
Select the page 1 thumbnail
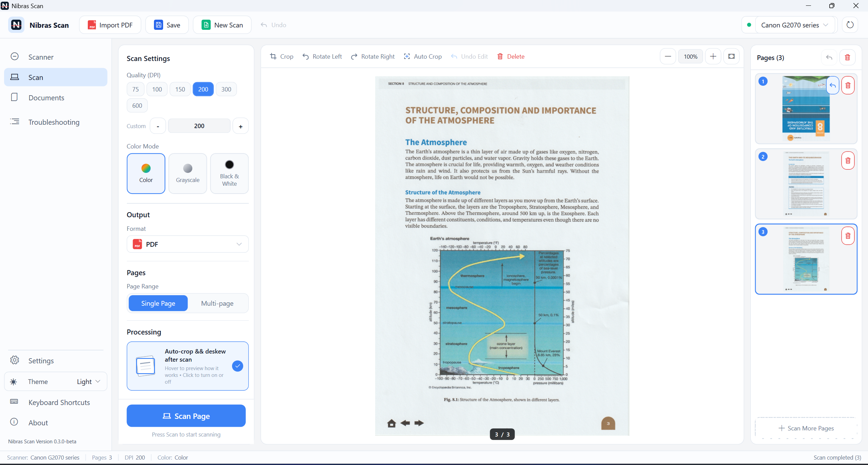(x=806, y=109)
